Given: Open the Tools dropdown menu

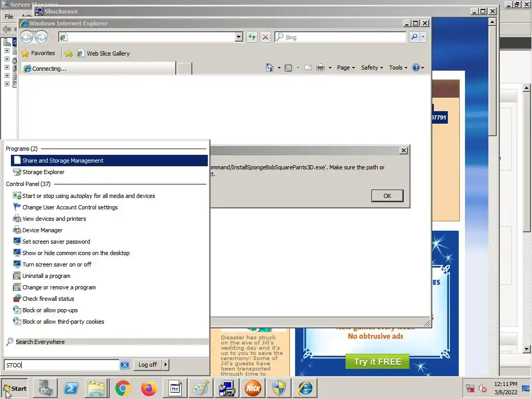Looking at the screenshot, I should pyautogui.click(x=398, y=68).
